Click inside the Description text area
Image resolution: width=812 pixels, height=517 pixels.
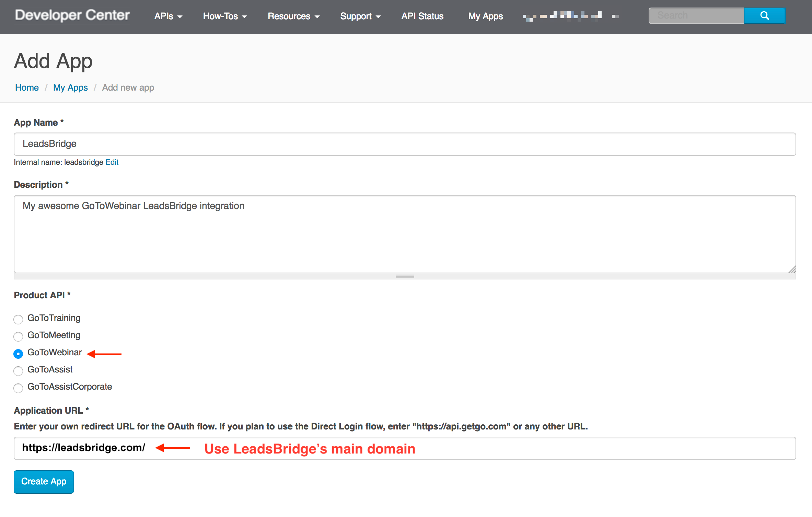405,234
